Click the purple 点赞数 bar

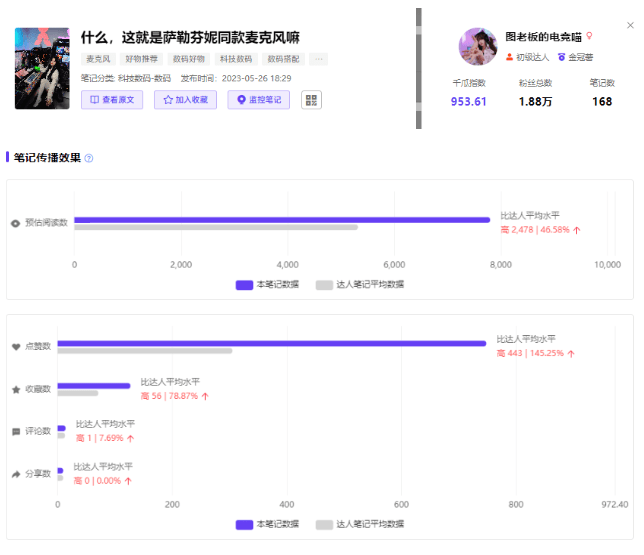point(272,343)
